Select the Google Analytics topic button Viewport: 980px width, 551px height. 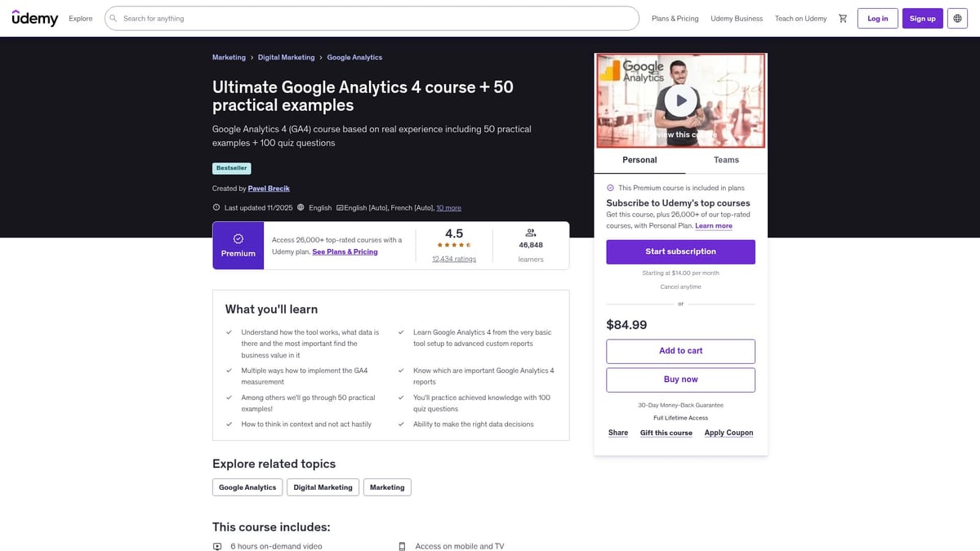(x=247, y=487)
